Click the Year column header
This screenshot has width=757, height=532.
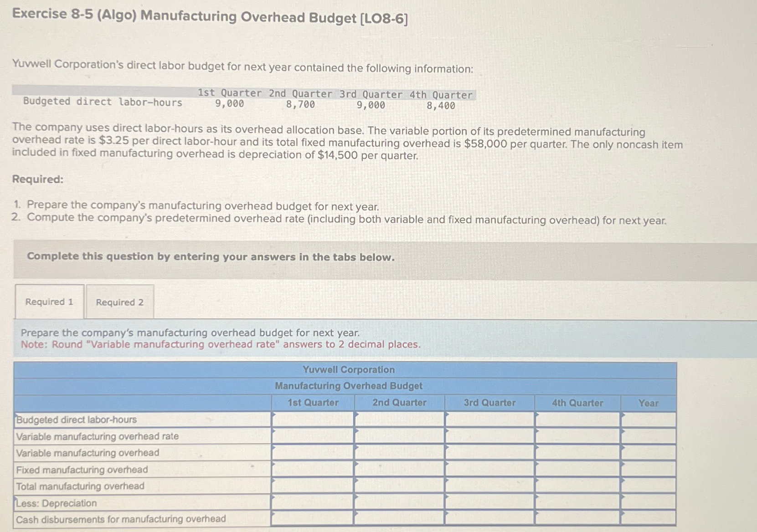(648, 403)
